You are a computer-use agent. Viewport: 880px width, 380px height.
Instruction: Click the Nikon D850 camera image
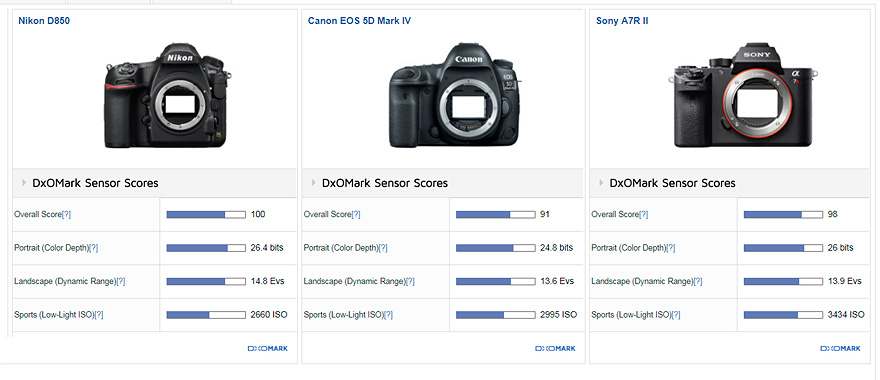click(168, 95)
